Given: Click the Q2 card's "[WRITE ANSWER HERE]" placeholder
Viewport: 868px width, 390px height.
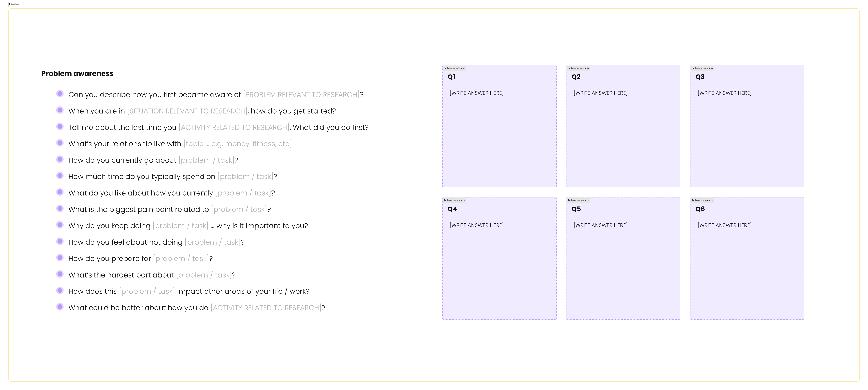Looking at the screenshot, I should (x=601, y=93).
